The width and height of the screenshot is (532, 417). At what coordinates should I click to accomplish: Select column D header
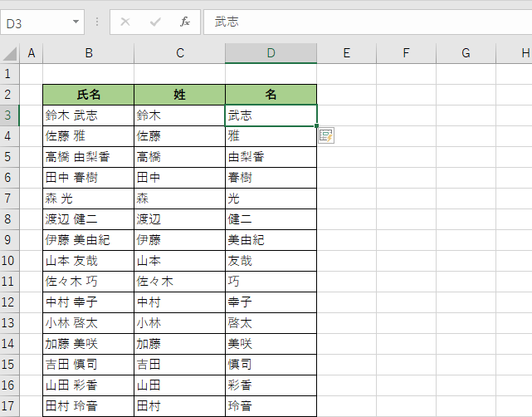pos(271,53)
